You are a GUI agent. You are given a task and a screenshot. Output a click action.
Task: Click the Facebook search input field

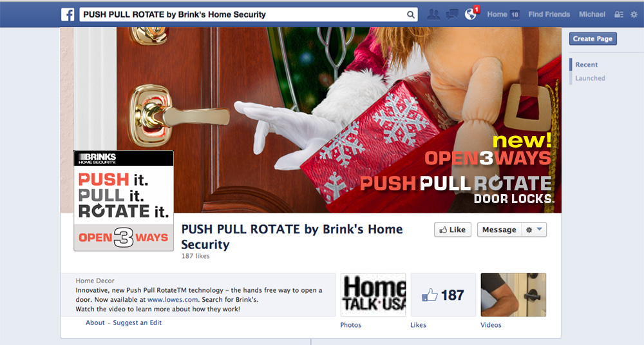coord(242,15)
